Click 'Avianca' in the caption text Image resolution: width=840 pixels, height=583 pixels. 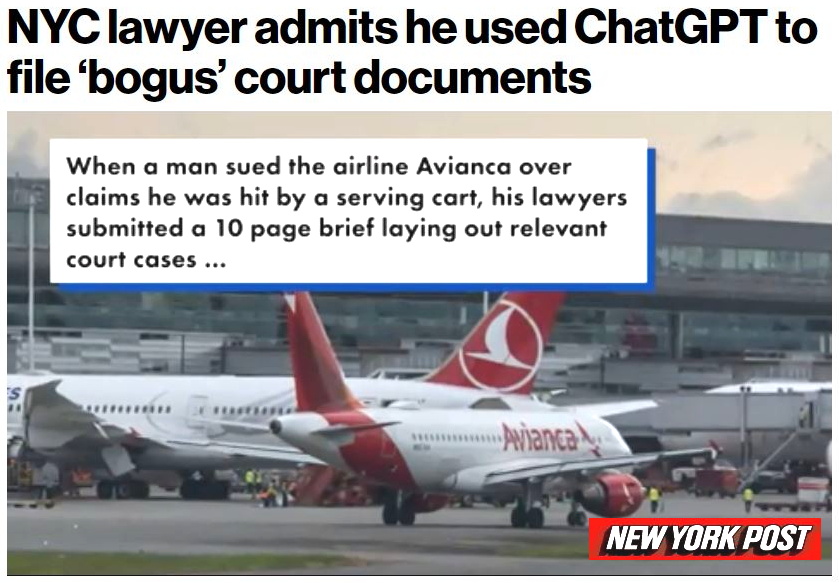click(x=463, y=167)
